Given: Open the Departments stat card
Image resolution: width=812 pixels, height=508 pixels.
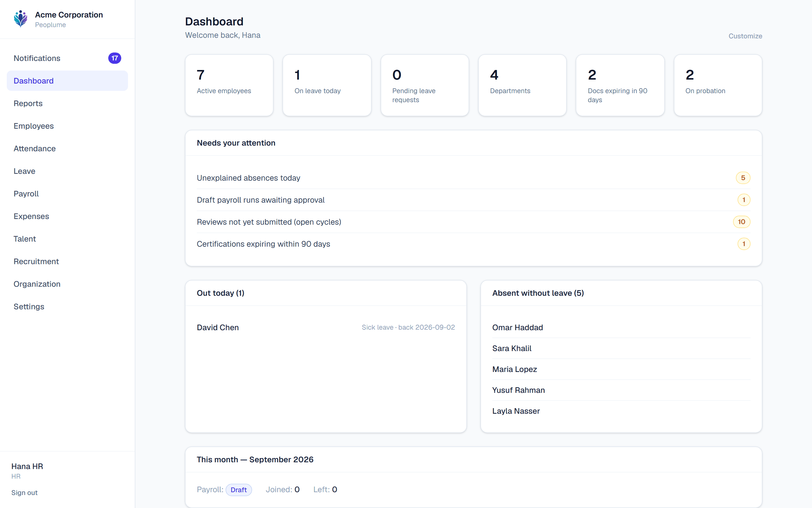Looking at the screenshot, I should [x=522, y=85].
